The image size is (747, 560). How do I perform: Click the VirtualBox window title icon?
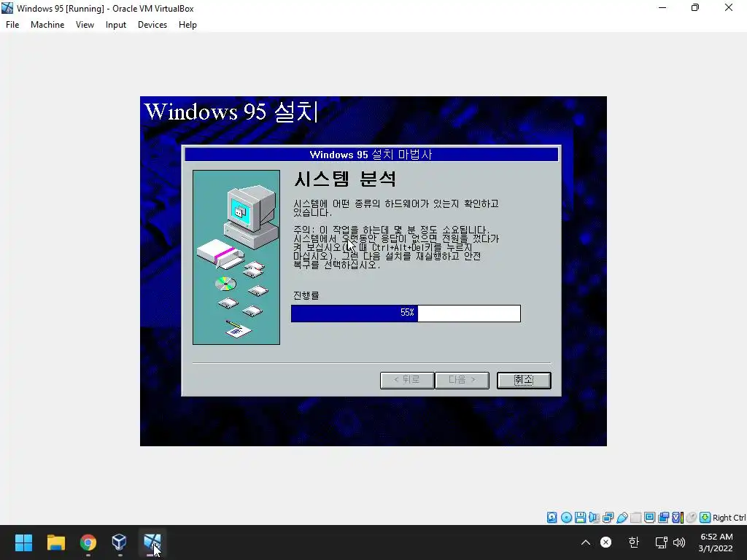(x=7, y=8)
